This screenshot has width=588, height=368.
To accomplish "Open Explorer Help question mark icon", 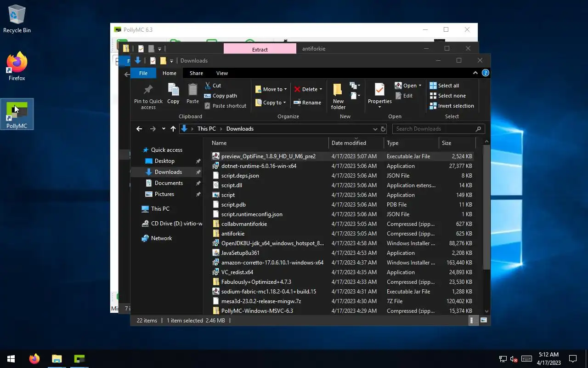I will click(486, 73).
